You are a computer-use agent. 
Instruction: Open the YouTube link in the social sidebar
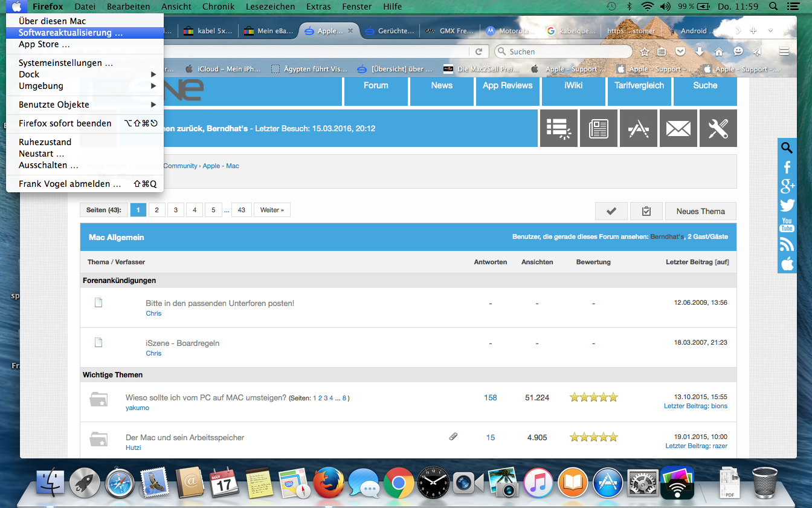point(787,225)
